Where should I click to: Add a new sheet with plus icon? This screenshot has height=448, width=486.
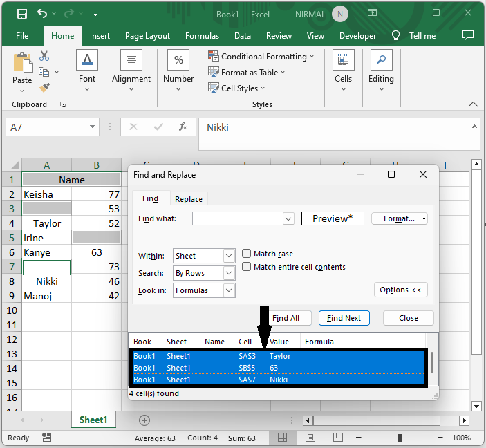tap(144, 420)
